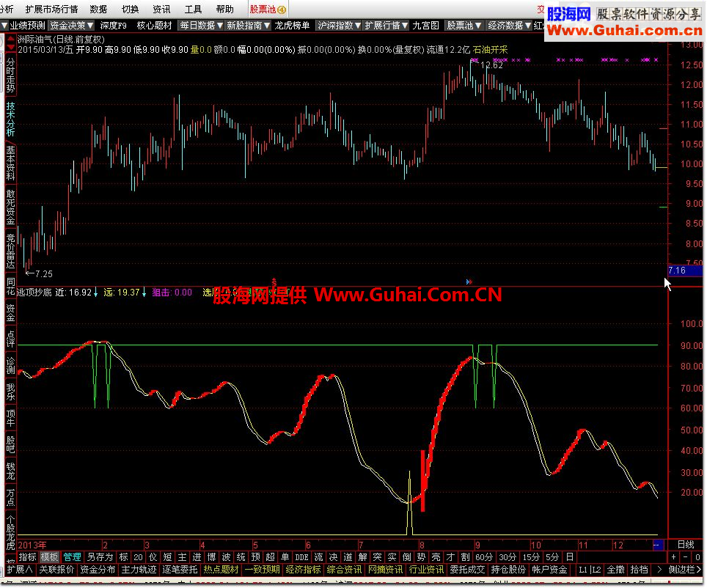Click the 割 indicator button
Image resolution: width=707 pixels, height=588 pixels.
point(465,557)
